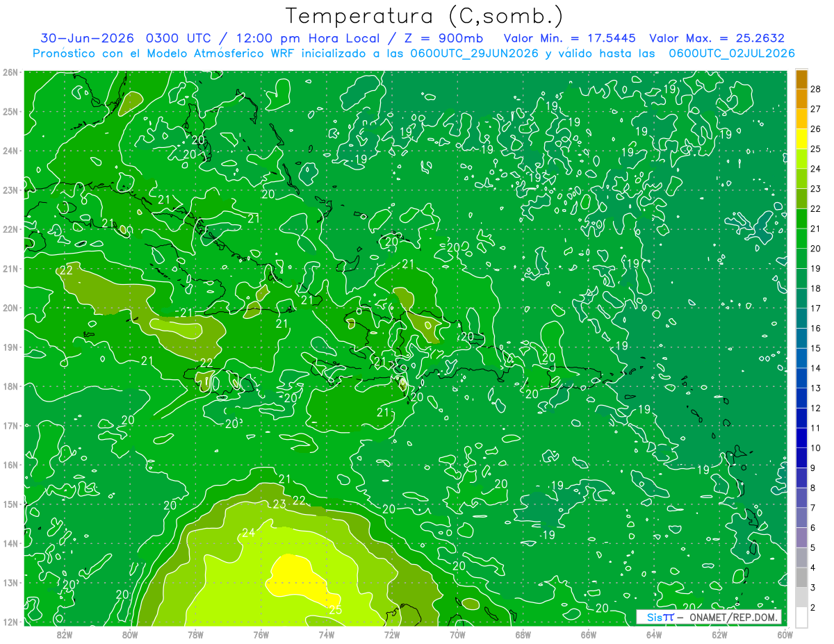Click longitude axis label '72W'

point(392,634)
